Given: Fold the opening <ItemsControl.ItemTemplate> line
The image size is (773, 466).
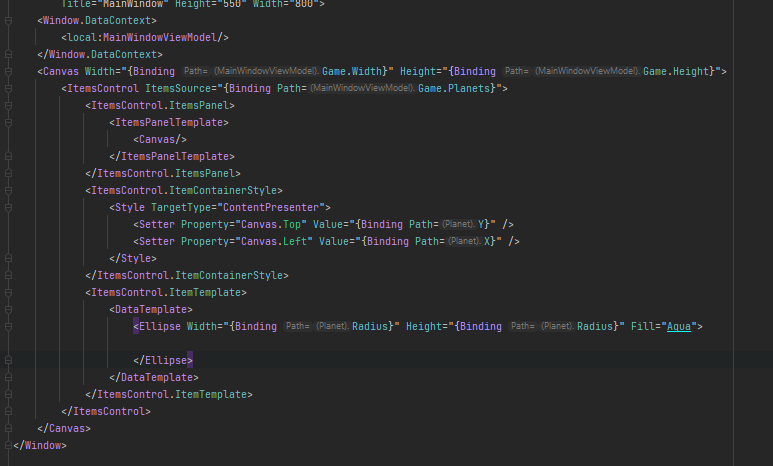Looking at the screenshot, I should (8, 293).
